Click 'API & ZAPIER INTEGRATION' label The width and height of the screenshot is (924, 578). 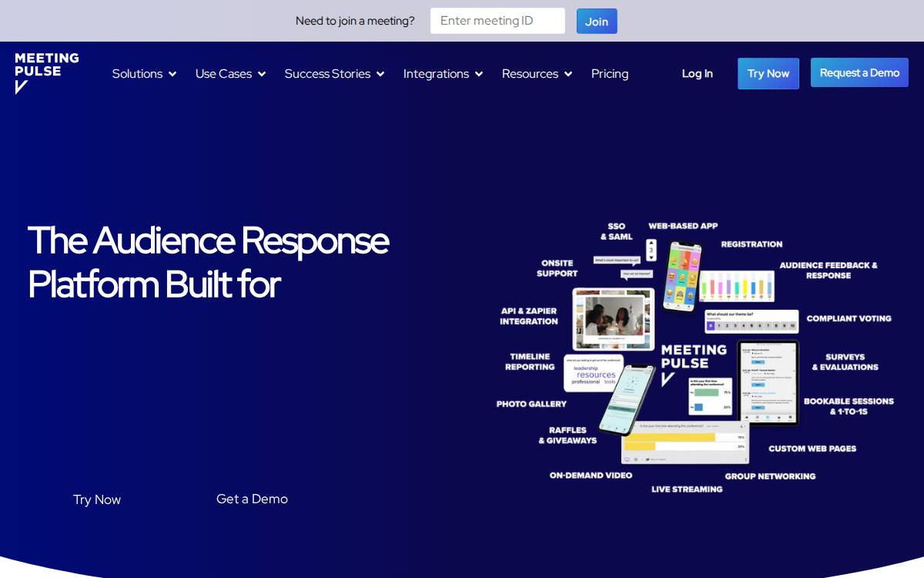529,317
